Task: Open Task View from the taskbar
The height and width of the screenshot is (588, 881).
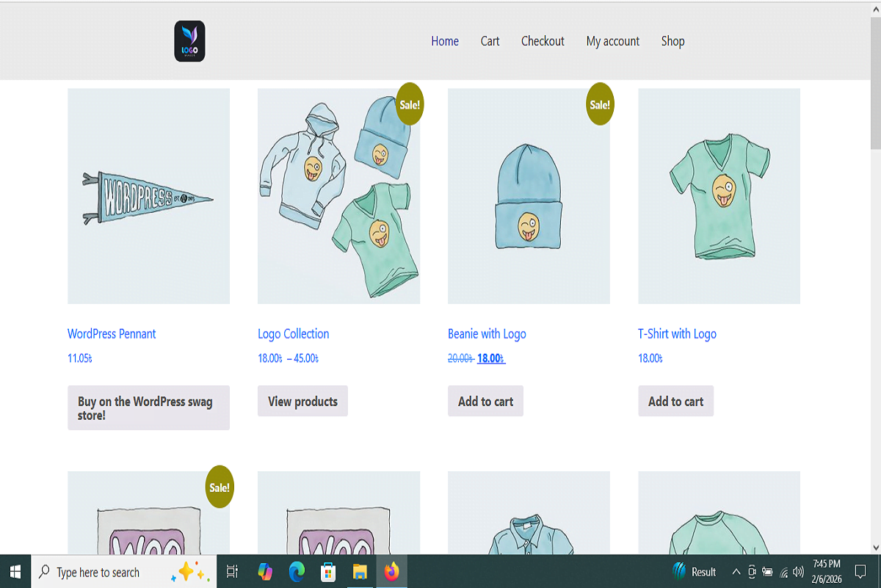Action: [232, 571]
